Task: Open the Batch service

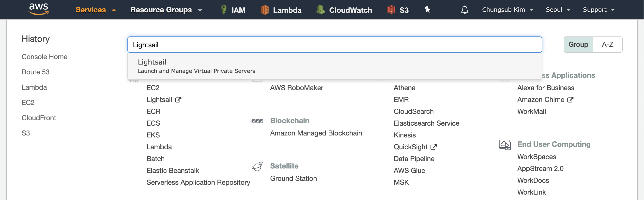Action: pyautogui.click(x=155, y=159)
